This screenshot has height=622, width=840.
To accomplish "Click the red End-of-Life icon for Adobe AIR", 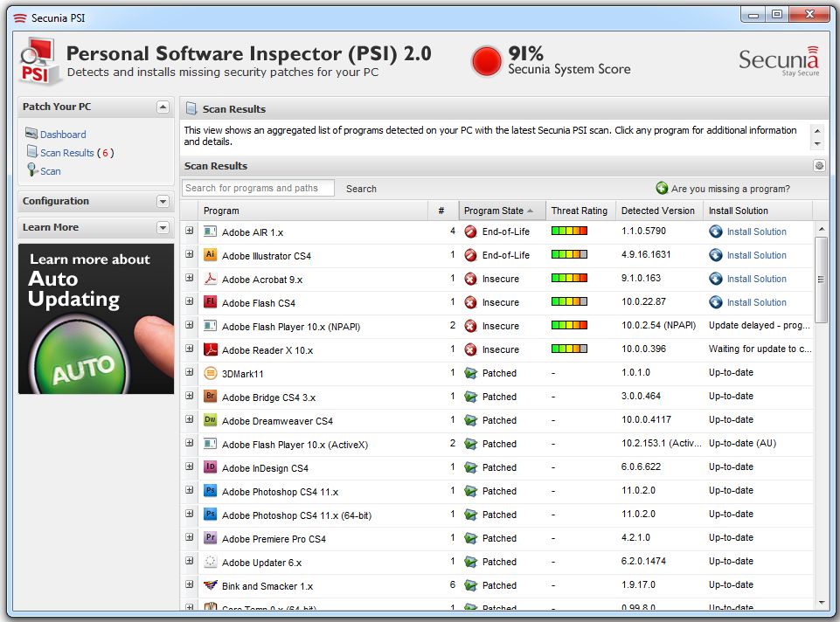I will [x=470, y=232].
